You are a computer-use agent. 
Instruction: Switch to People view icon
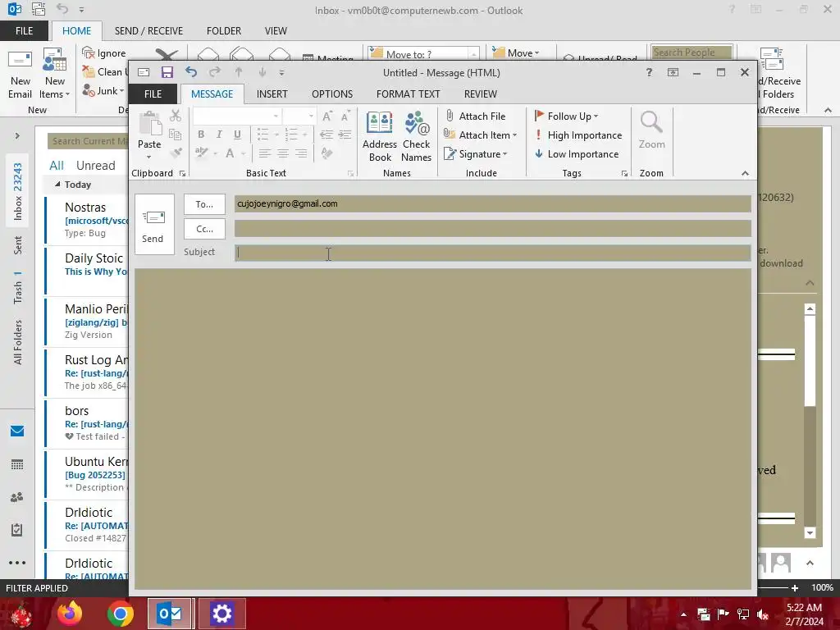coord(17,497)
